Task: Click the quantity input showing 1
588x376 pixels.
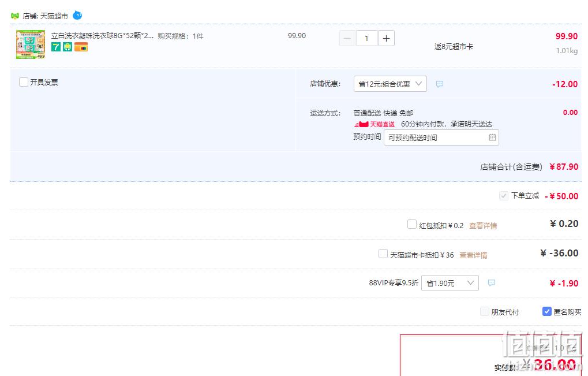Action: point(367,38)
